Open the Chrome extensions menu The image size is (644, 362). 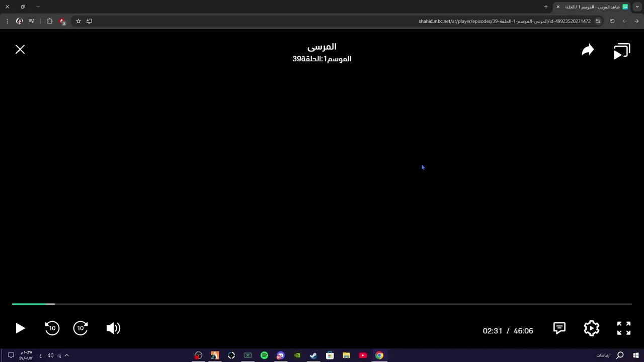click(x=50, y=21)
